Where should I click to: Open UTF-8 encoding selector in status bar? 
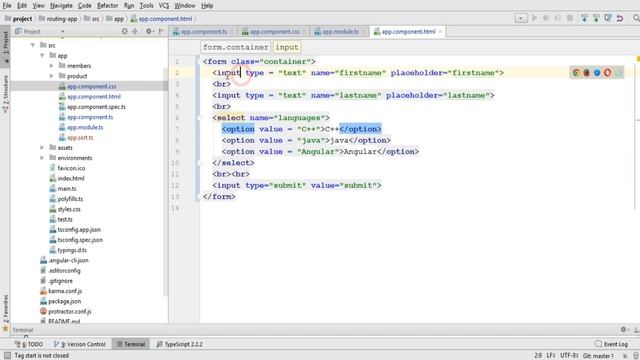569,356
